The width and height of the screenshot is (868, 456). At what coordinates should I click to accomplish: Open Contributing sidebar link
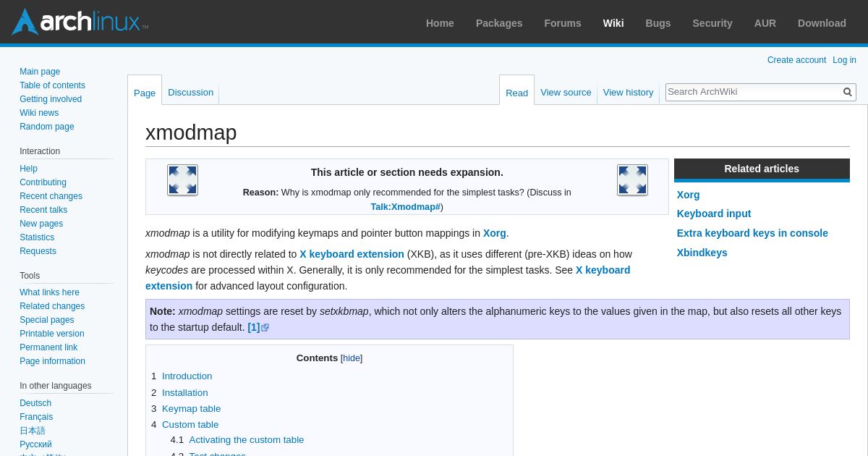(43, 182)
